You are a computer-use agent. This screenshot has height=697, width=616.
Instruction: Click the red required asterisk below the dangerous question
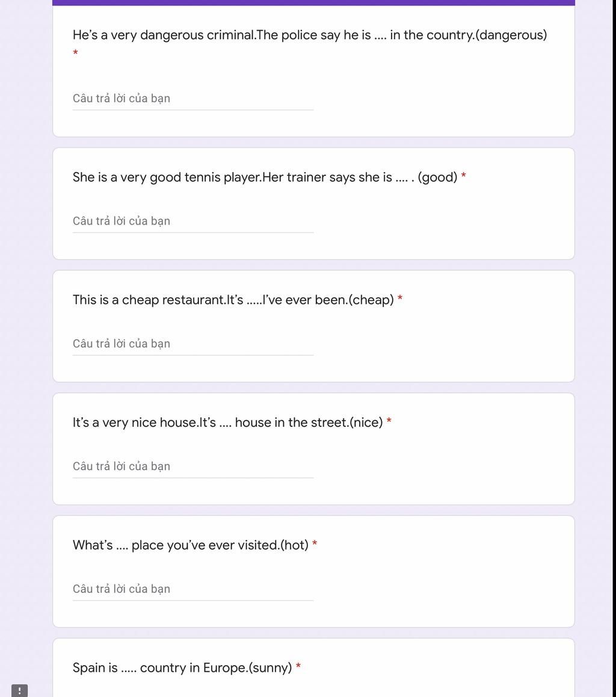pos(76,53)
